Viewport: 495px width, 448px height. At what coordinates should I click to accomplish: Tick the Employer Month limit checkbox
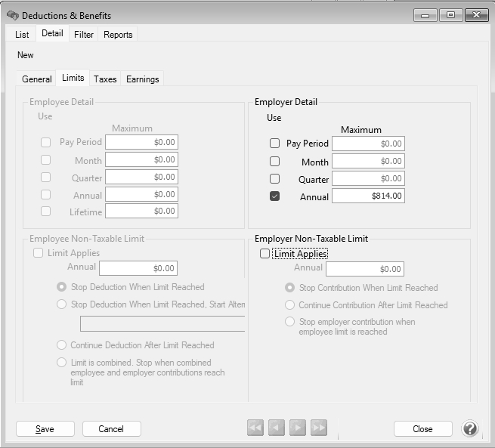coord(275,162)
